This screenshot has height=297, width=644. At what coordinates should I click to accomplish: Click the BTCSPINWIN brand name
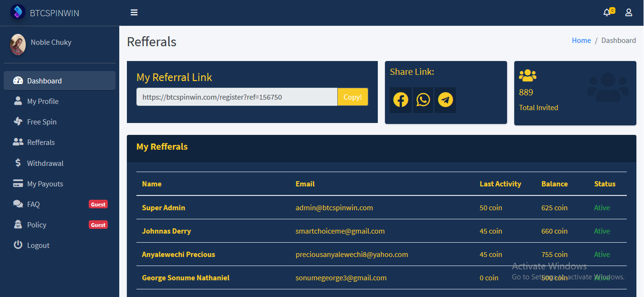(x=54, y=13)
